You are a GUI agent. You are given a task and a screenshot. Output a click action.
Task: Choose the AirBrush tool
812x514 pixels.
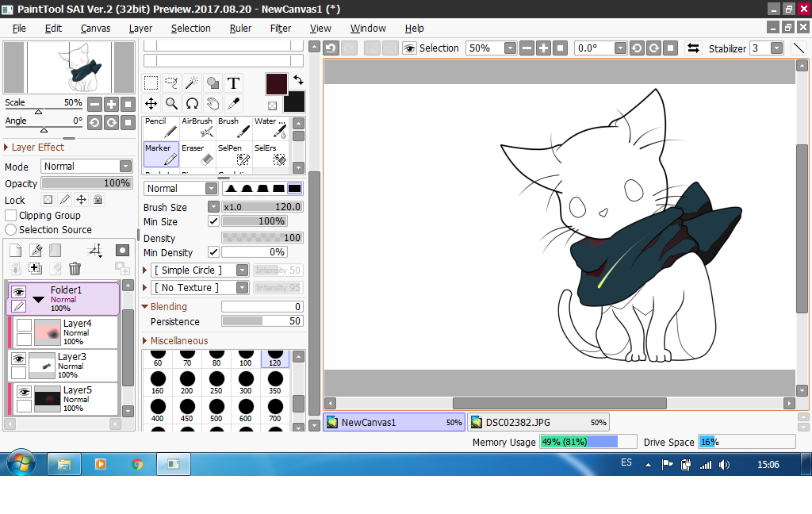(x=197, y=128)
